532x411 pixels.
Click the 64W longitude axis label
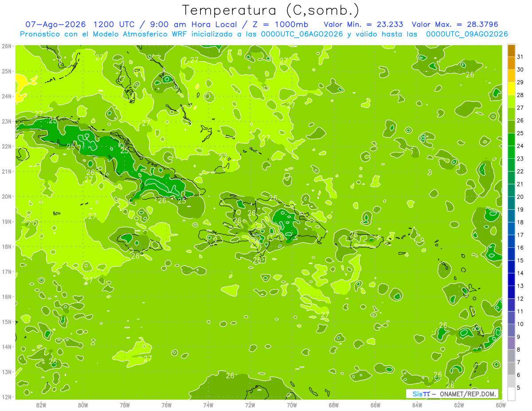(x=417, y=405)
